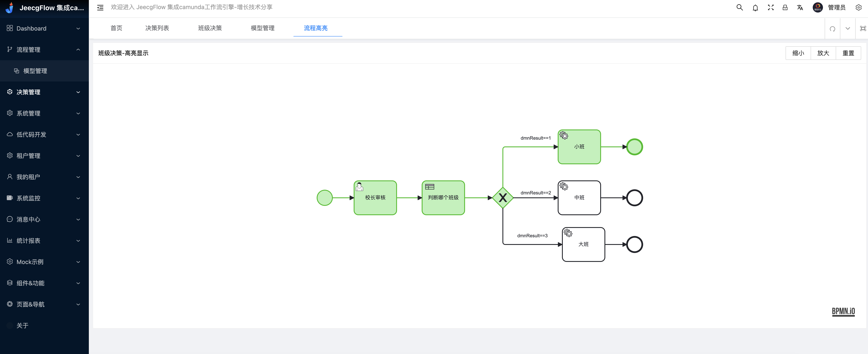The height and width of the screenshot is (354, 868).
Task: Switch to the 班级决策 tab
Action: click(210, 28)
